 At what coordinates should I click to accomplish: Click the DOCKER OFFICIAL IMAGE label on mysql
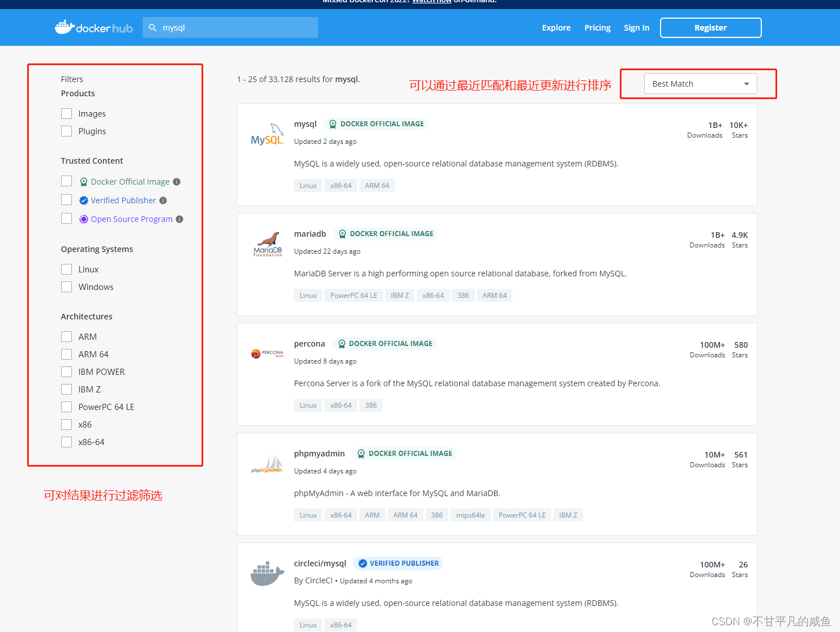pos(382,124)
